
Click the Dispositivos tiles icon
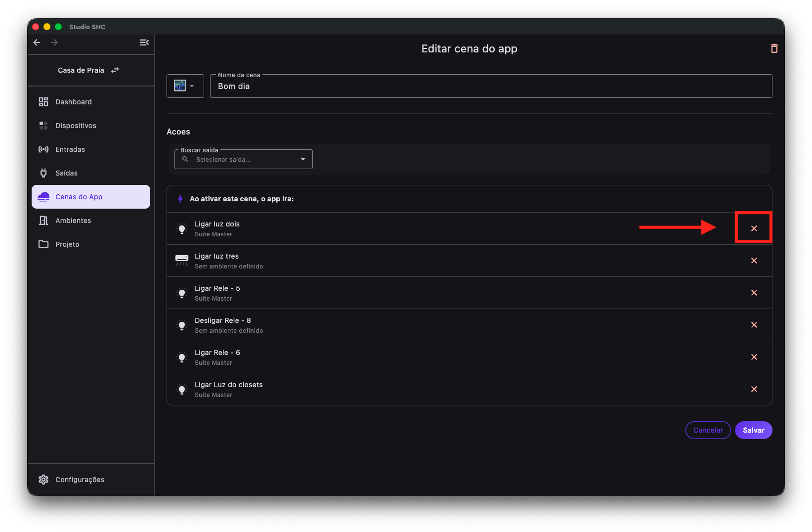coord(43,126)
